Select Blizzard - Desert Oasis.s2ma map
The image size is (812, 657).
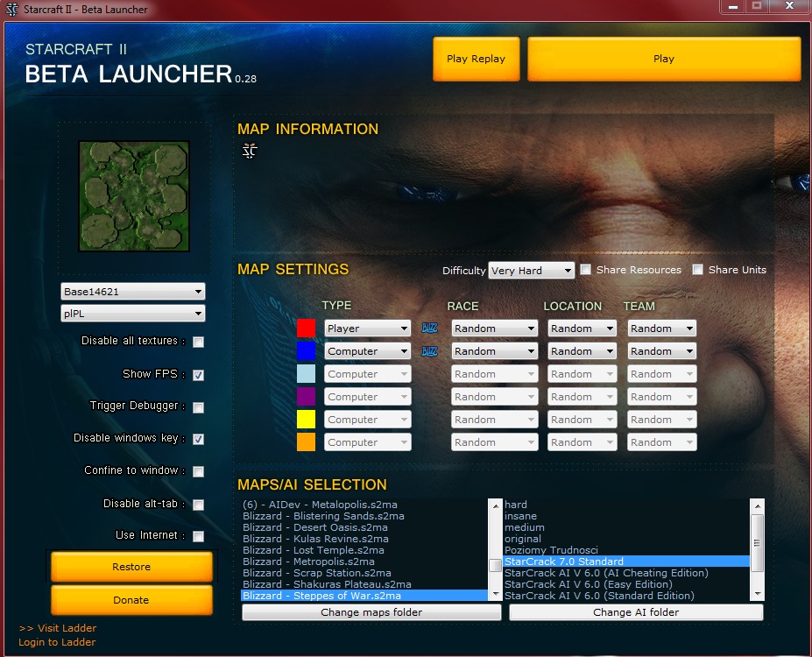364,527
